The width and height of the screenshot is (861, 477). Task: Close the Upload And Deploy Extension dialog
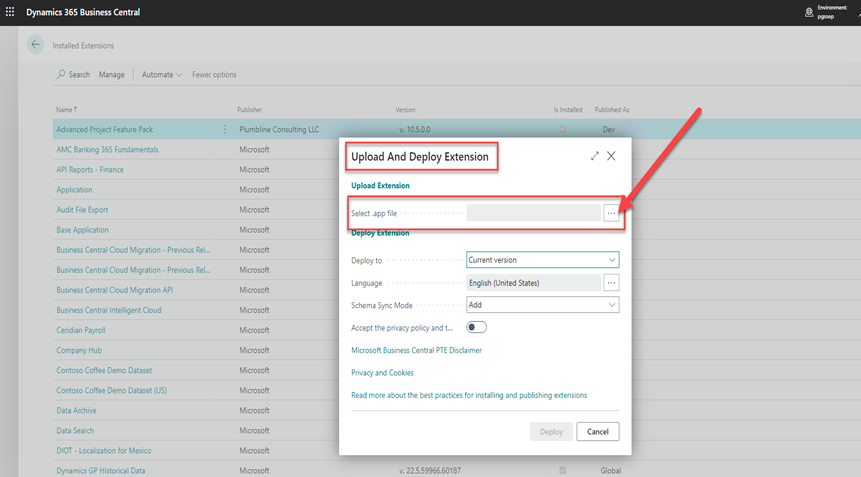[611, 156]
